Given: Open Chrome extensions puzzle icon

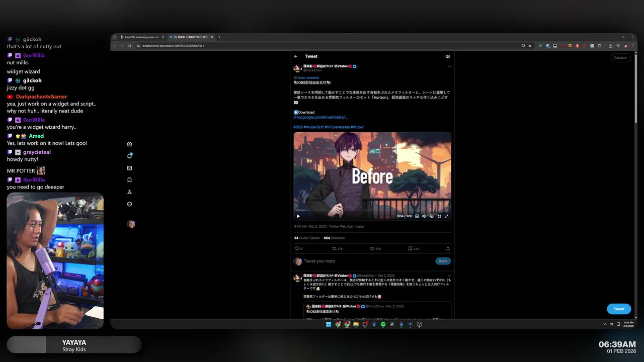Looking at the screenshot, I should click(599, 46).
